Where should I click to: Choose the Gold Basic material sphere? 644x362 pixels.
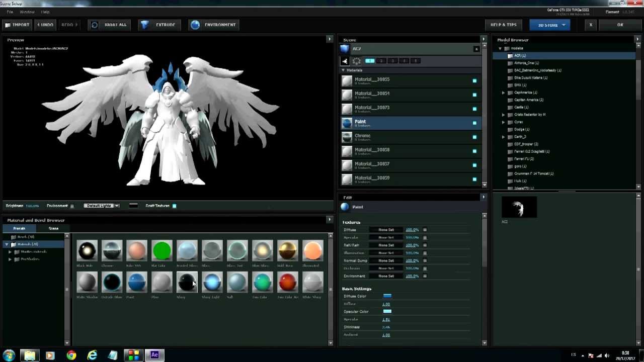[288, 250]
